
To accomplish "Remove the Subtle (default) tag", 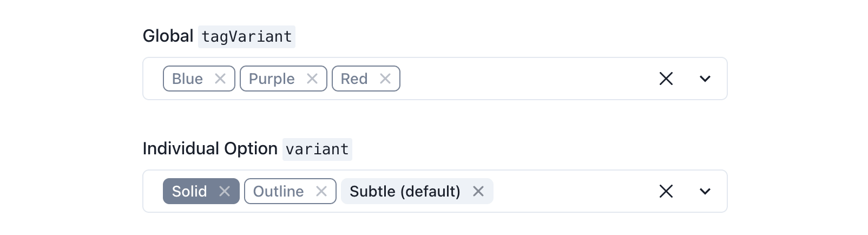I will coord(478,192).
